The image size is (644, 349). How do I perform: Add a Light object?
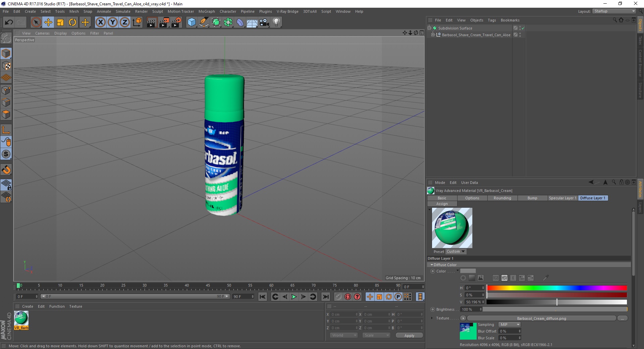276,22
